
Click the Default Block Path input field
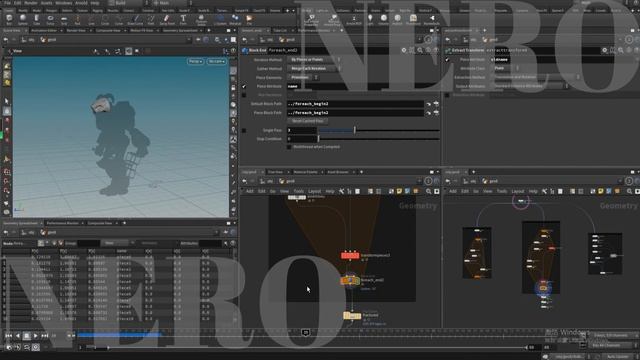pos(355,104)
